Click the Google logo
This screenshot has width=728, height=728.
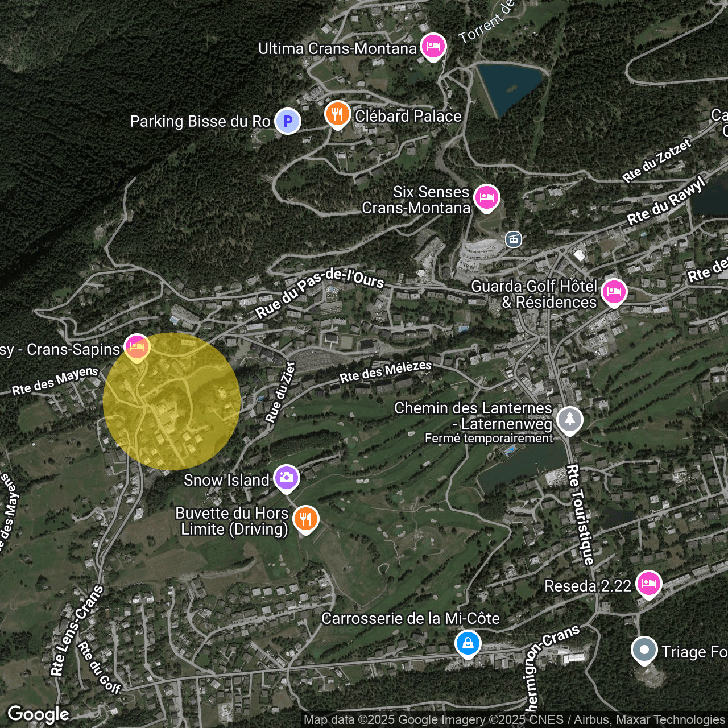tap(38, 714)
